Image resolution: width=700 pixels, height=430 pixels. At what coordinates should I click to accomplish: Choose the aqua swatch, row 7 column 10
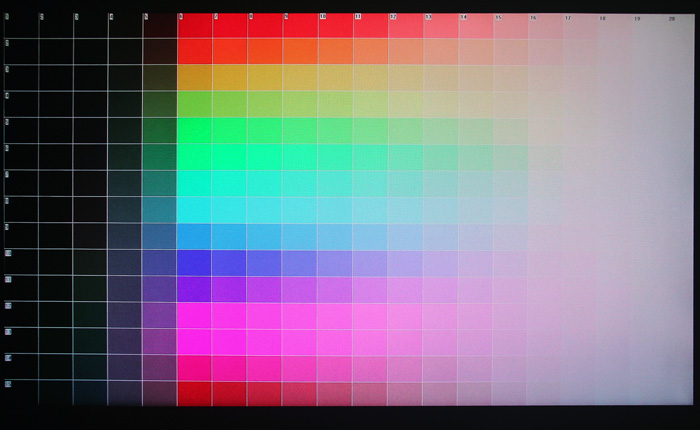[x=335, y=183]
